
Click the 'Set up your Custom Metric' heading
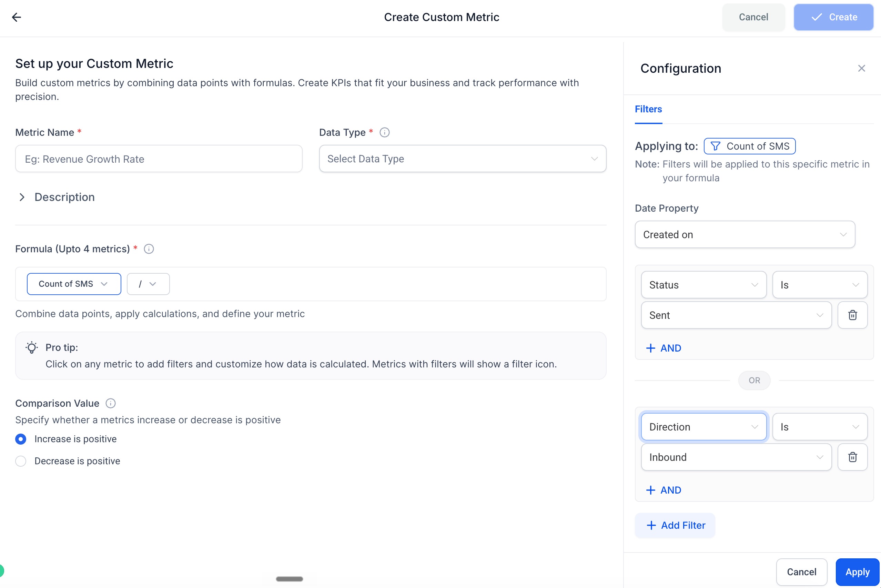click(94, 64)
